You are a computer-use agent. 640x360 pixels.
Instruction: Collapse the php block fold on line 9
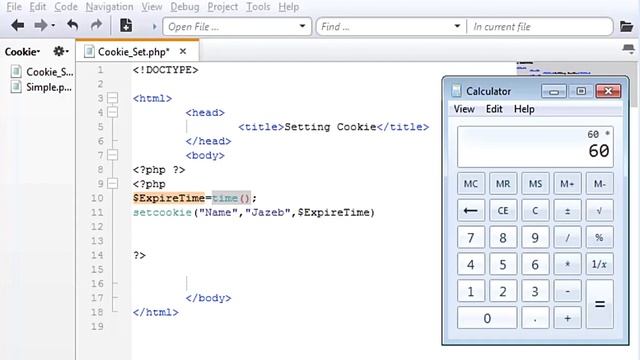click(112, 184)
